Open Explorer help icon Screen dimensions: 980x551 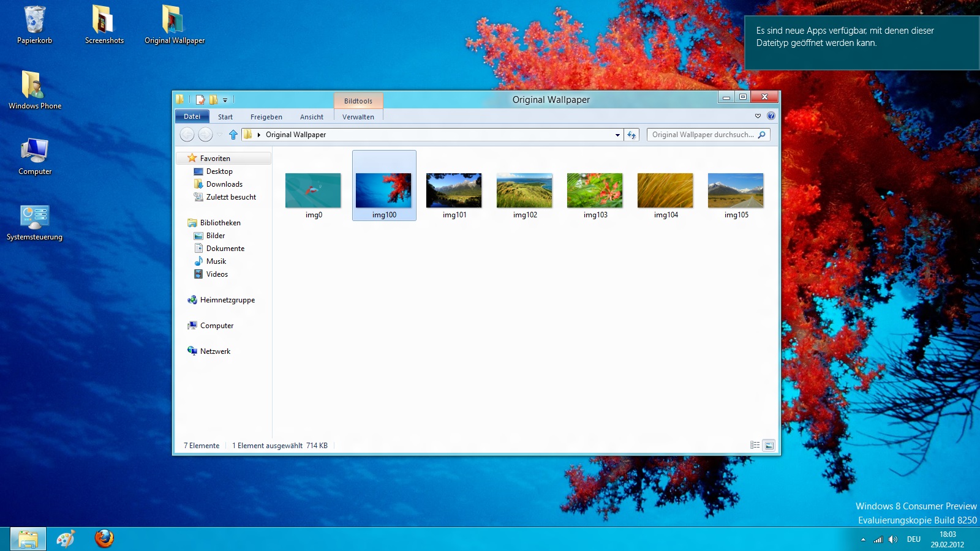771,116
